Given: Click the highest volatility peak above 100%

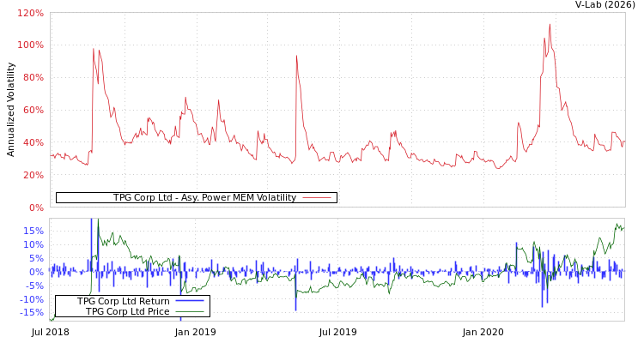Looking at the screenshot, I should click(x=550, y=25).
